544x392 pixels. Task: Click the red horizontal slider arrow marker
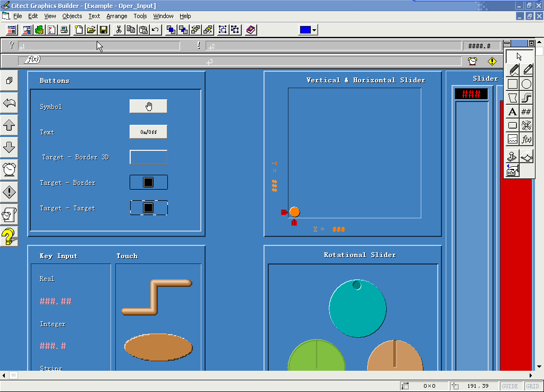pos(294,223)
